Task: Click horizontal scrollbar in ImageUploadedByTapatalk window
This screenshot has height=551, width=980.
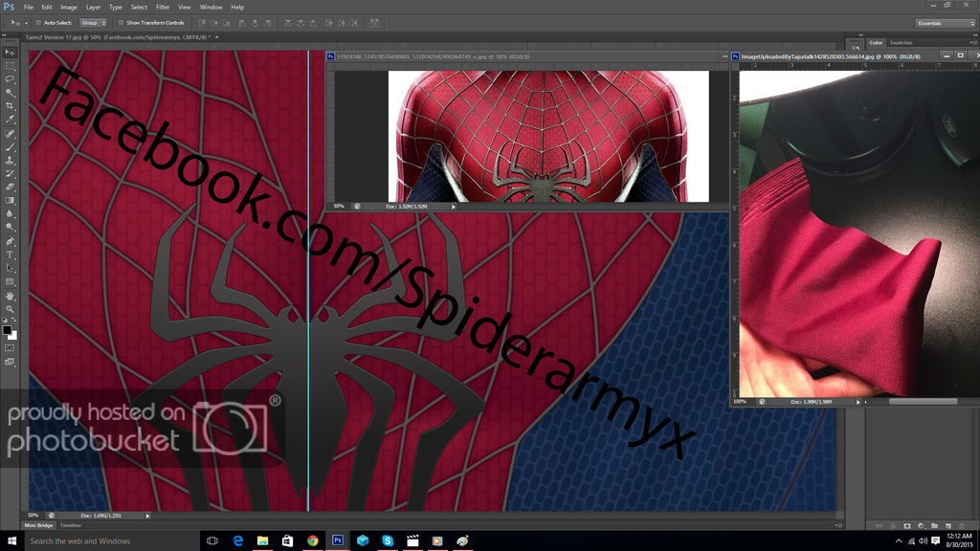Action: click(x=923, y=402)
